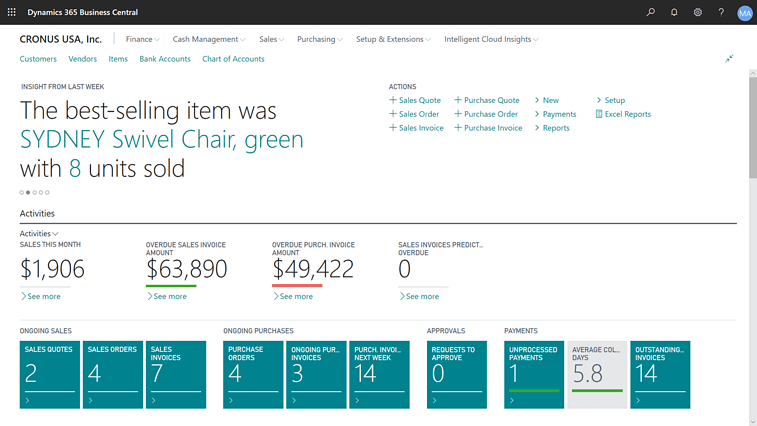Select the fifth headline carousel dot
The width and height of the screenshot is (757, 426).
[x=47, y=192]
